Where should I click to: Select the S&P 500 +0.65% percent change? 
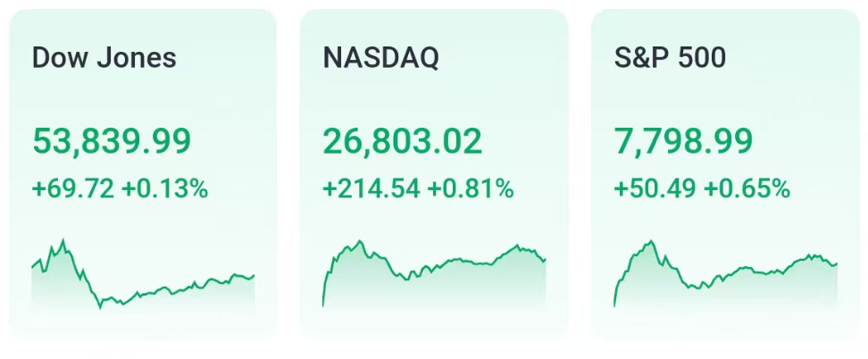point(747,189)
